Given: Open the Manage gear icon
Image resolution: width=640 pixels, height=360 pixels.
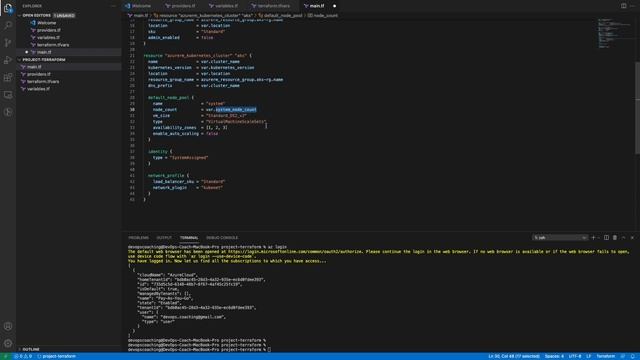Looking at the screenshot, I should 8,343.
